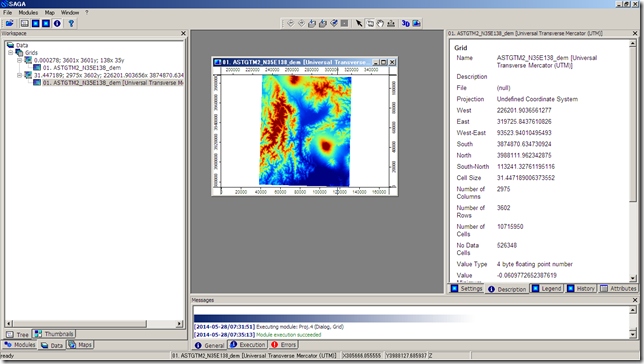Click the Zoom to Previous Extent icon
Viewport: 644px width, 364px height.
pyautogui.click(x=290, y=23)
